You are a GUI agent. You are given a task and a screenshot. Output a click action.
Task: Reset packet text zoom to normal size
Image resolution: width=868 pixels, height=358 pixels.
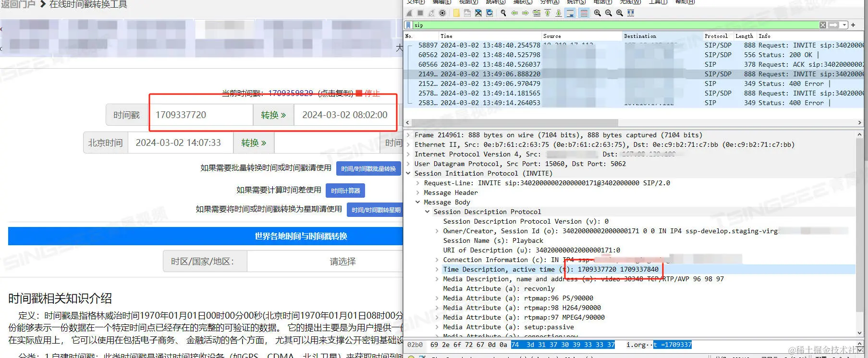(620, 13)
